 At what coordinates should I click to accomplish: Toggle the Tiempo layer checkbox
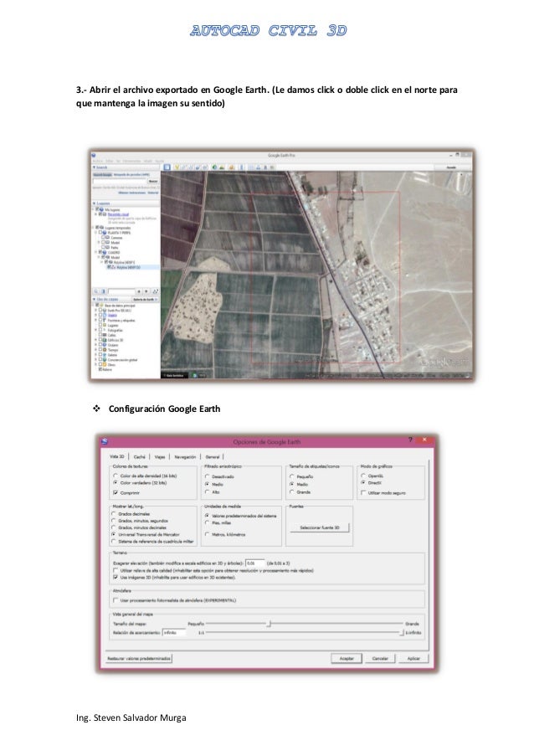(x=100, y=350)
